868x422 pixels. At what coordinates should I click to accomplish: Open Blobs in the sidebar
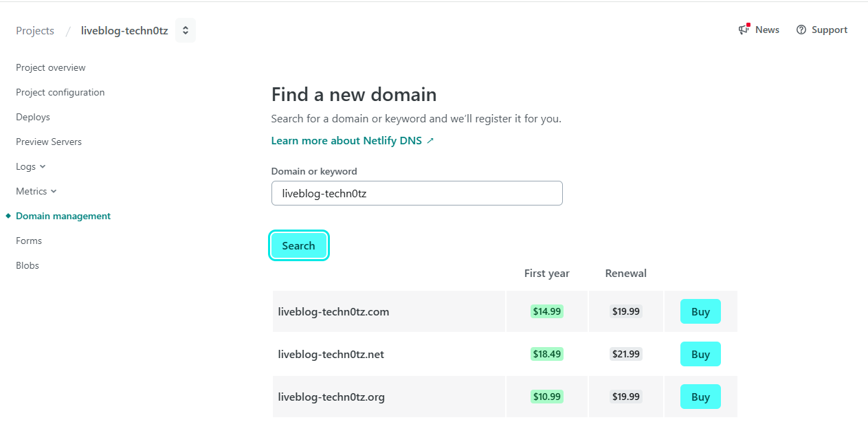click(27, 265)
